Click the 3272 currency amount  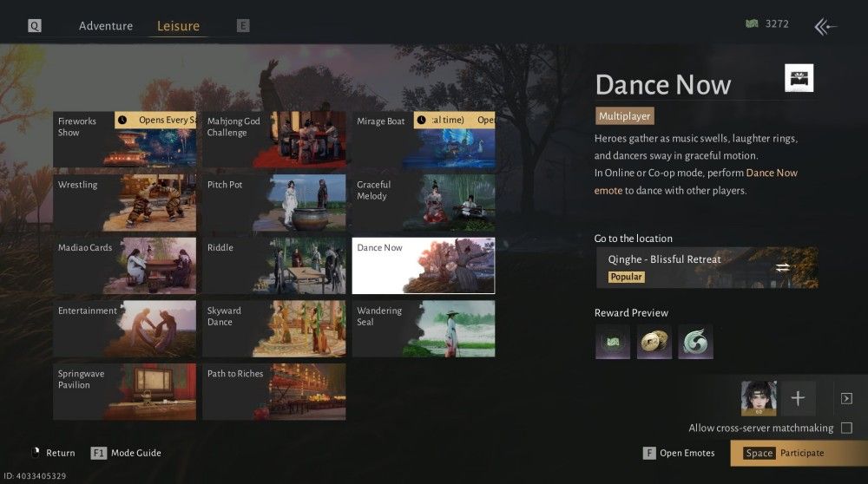pos(777,23)
